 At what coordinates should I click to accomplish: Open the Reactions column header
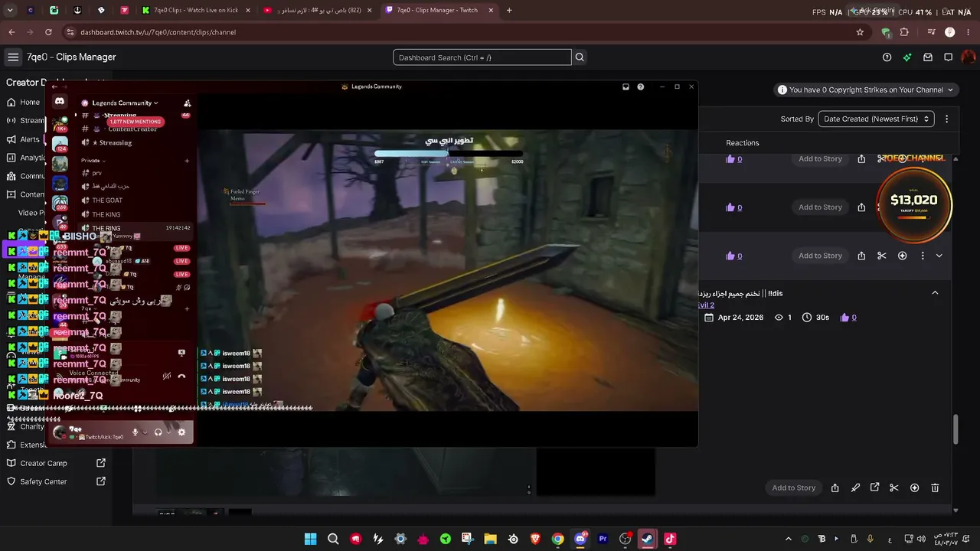(x=743, y=143)
